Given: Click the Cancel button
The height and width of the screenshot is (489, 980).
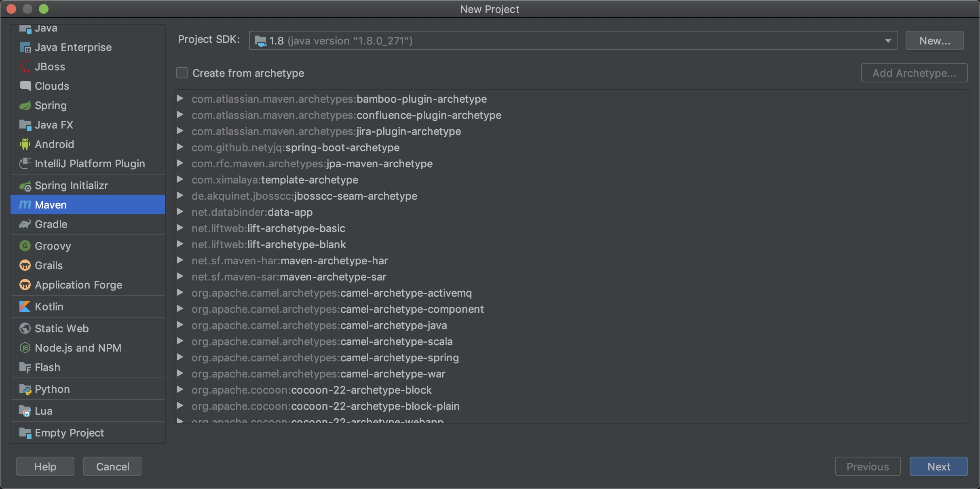Looking at the screenshot, I should (112, 467).
